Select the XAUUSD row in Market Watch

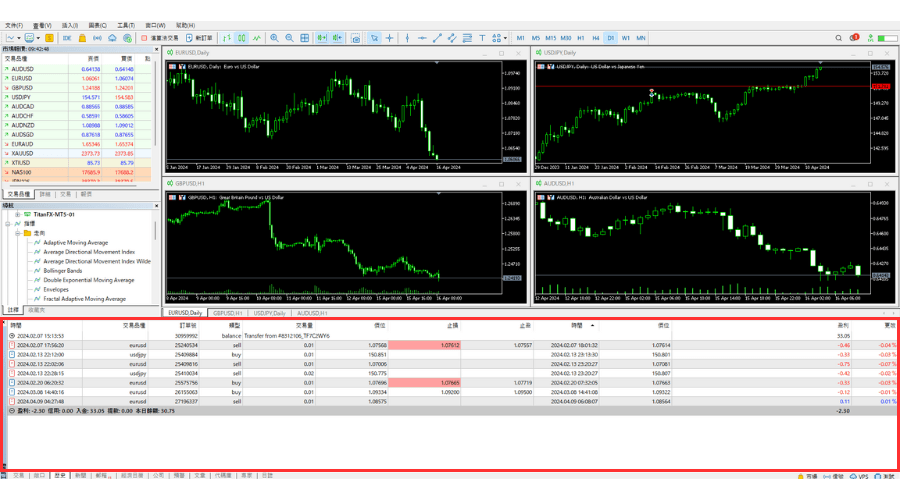tap(20, 153)
